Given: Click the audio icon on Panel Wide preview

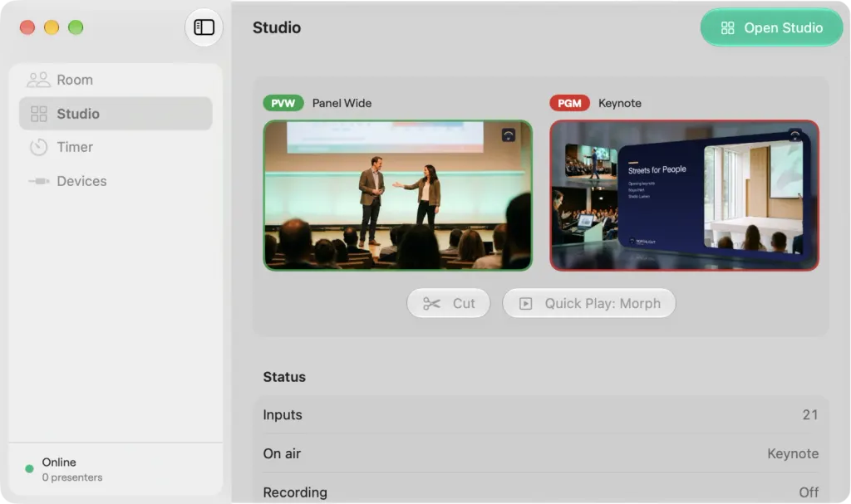Looking at the screenshot, I should [x=508, y=135].
